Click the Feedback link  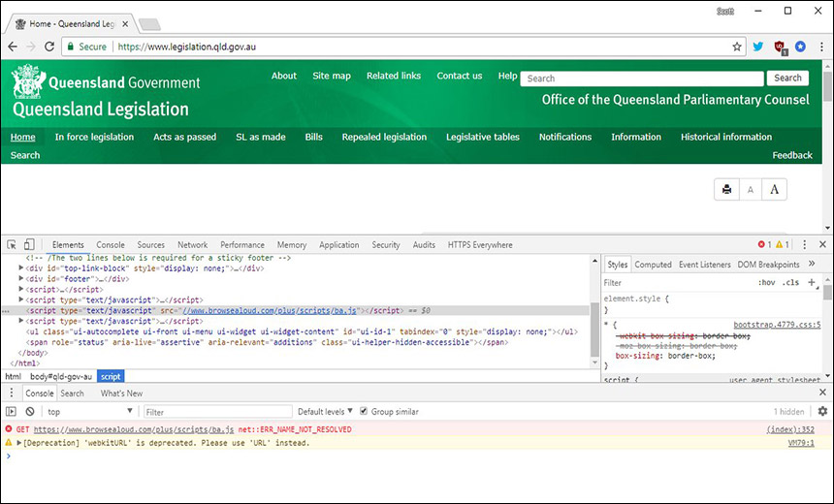click(792, 155)
